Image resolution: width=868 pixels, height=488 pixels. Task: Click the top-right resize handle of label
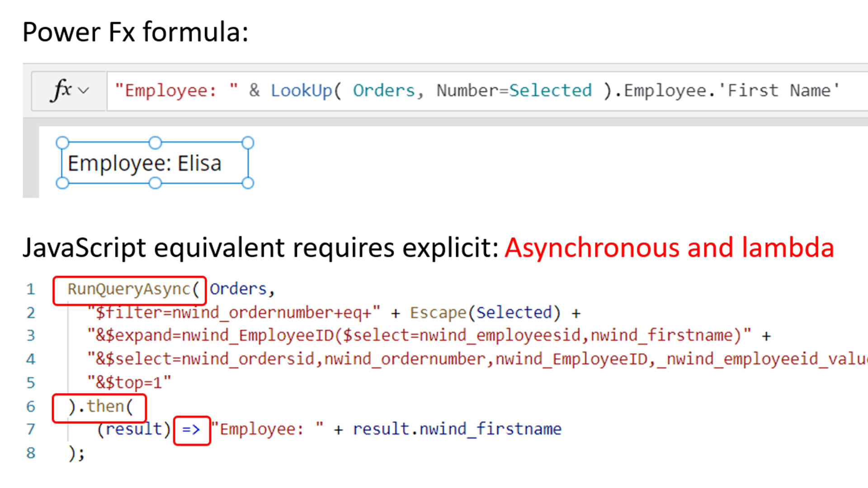click(x=248, y=143)
